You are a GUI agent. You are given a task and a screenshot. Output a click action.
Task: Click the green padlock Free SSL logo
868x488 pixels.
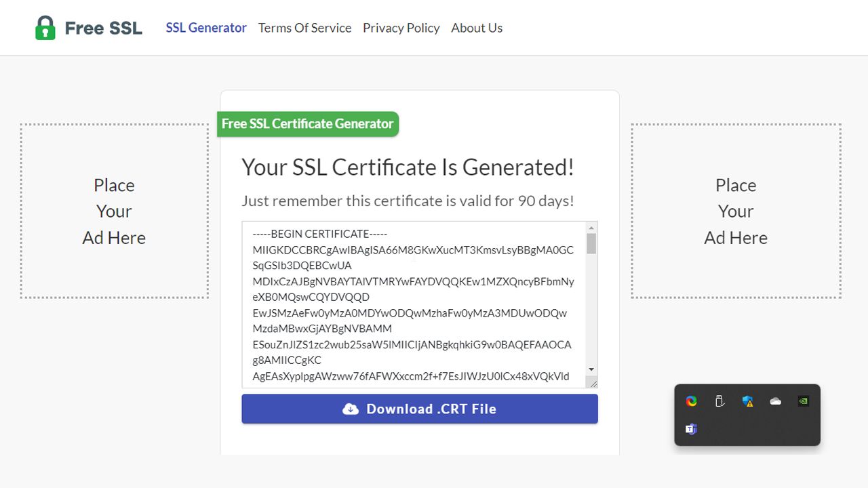coord(45,28)
